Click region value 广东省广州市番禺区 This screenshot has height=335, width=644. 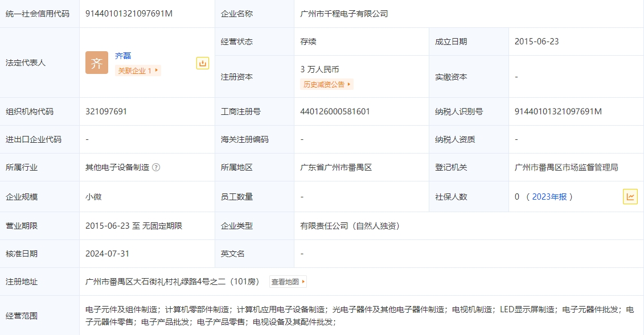coord(336,167)
